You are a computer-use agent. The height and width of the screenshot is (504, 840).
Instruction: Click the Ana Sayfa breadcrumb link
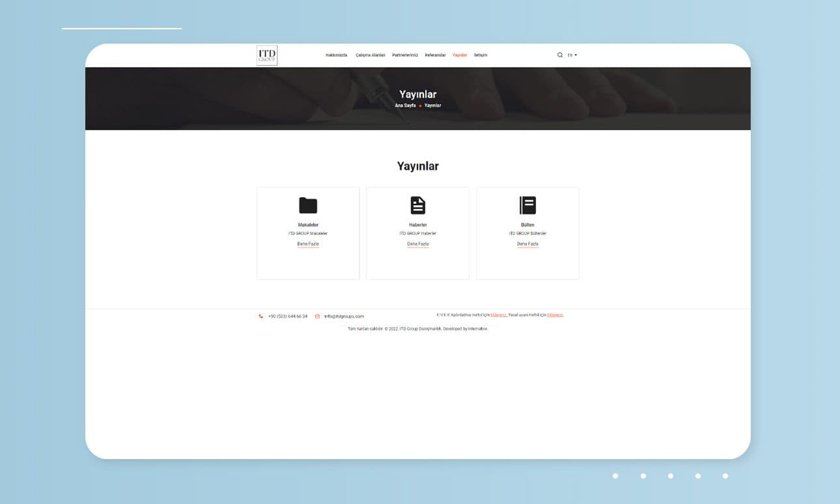(x=405, y=105)
